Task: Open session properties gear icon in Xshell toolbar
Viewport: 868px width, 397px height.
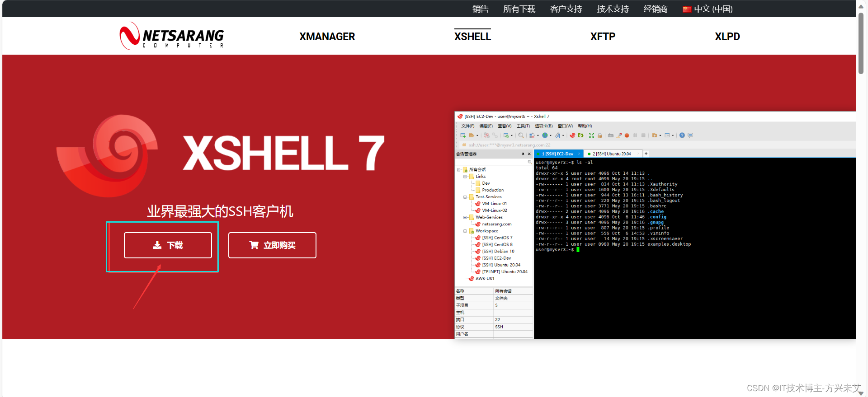Action: click(506, 135)
